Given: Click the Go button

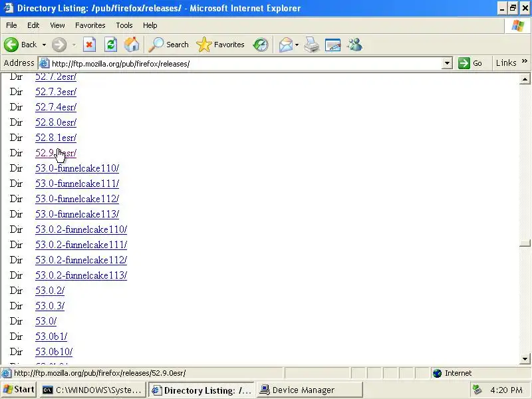Looking at the screenshot, I should tap(470, 63).
